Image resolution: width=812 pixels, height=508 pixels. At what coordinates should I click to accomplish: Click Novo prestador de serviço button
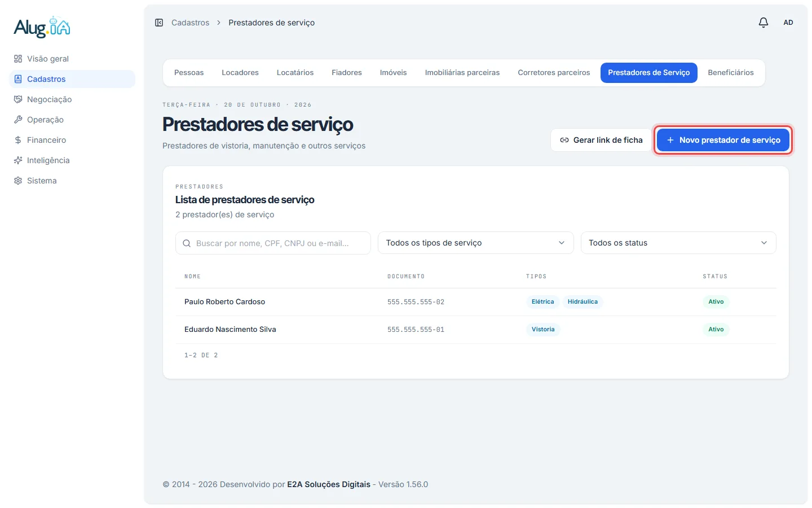pos(723,140)
